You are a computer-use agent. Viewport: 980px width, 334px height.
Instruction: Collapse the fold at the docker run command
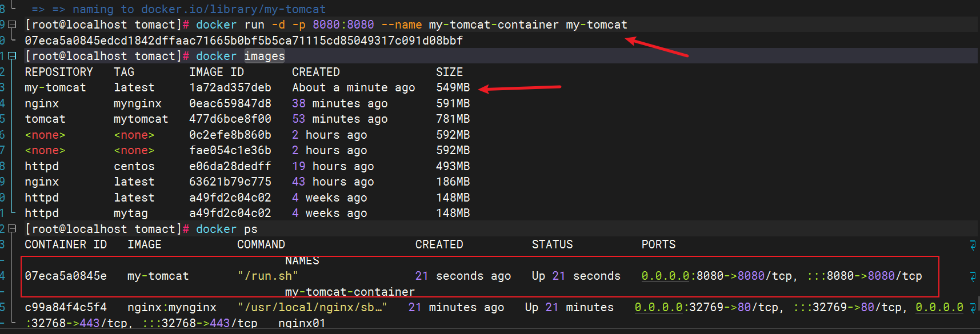coord(12,25)
